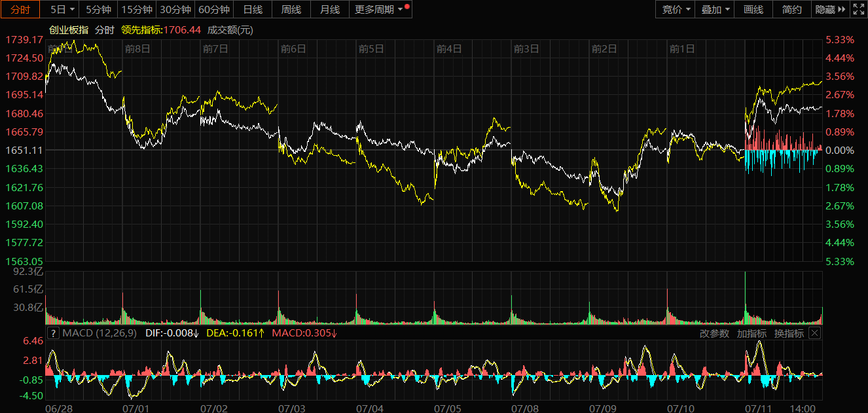Click the 1563.05 price axis label

pyautogui.click(x=24, y=261)
